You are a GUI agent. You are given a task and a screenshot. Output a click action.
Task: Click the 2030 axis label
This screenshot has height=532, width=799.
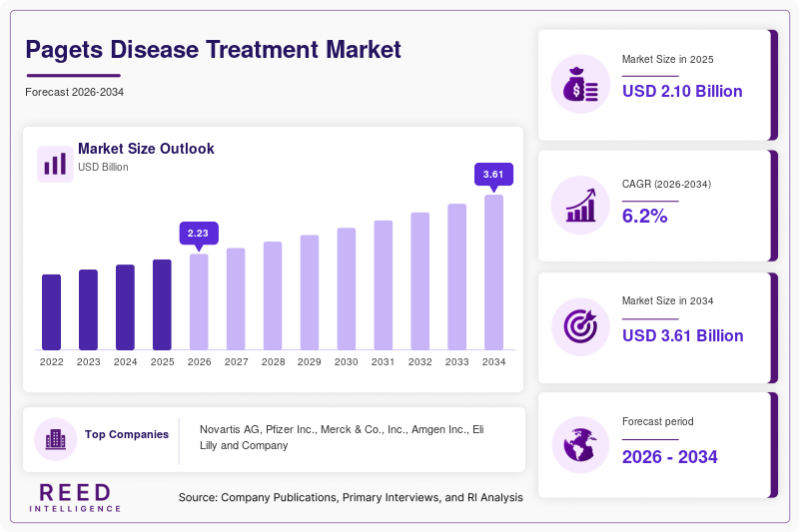point(347,362)
